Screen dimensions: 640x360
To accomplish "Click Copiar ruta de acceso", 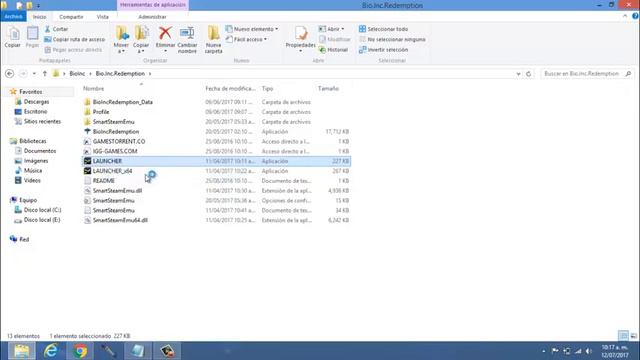I will [74, 40].
